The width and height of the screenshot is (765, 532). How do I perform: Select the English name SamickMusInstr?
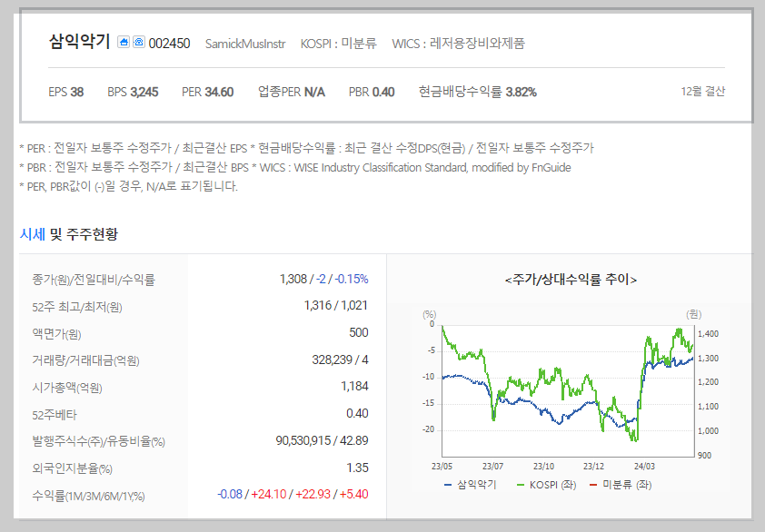click(245, 44)
